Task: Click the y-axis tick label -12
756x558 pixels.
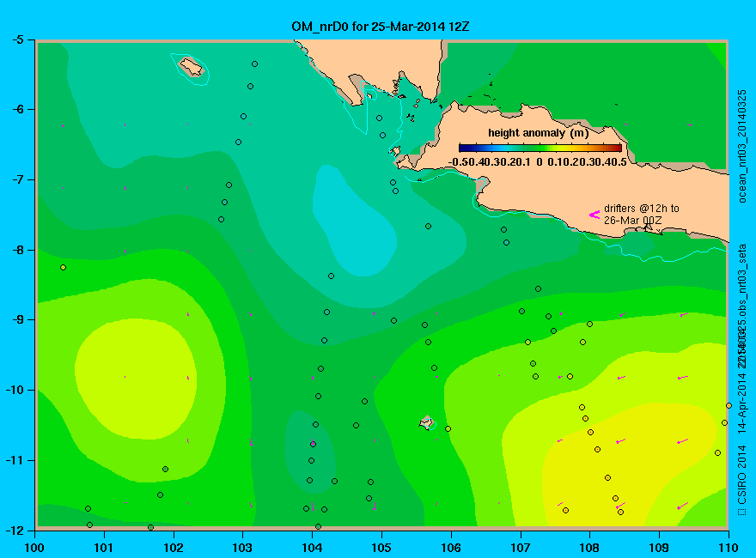Action: coord(15,530)
